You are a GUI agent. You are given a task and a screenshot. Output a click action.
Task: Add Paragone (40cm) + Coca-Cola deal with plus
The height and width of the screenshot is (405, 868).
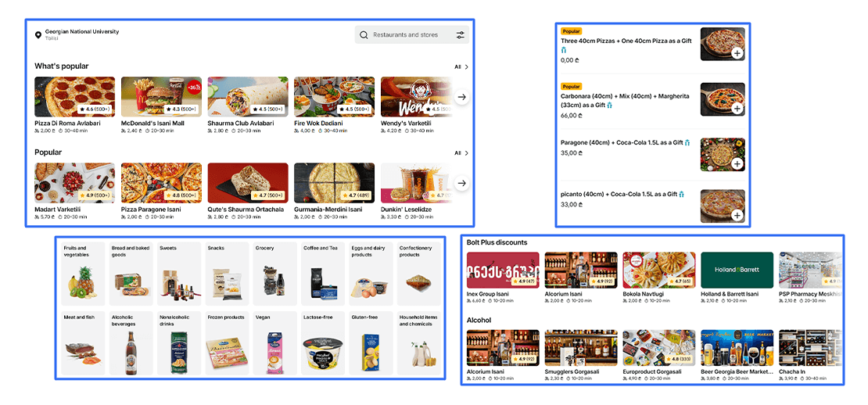pos(737,163)
